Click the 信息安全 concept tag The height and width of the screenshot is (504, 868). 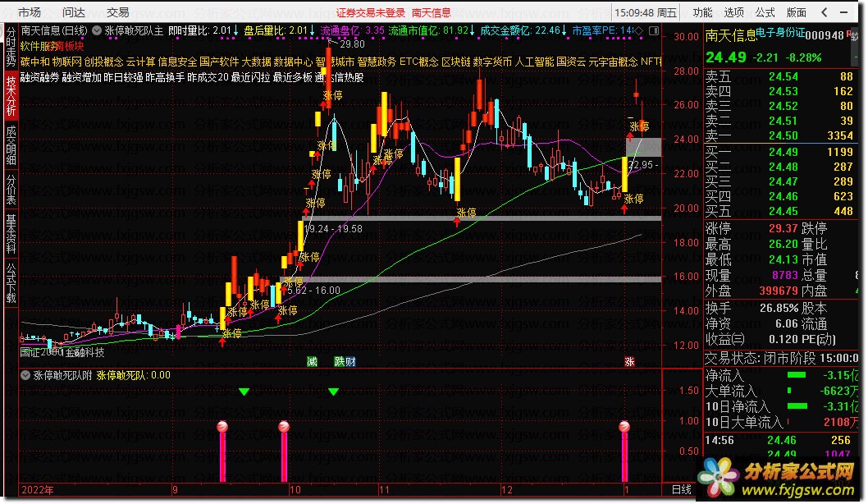pos(178,62)
